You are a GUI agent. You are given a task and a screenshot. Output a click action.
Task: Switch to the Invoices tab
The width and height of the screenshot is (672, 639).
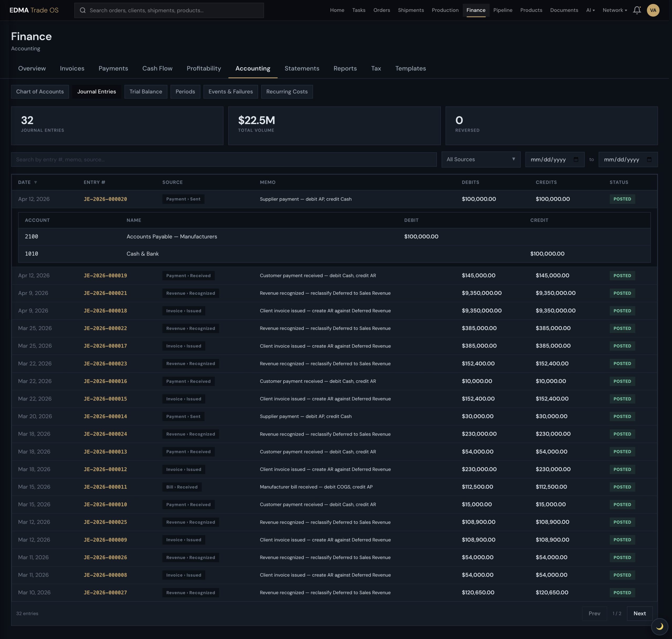[72, 68]
